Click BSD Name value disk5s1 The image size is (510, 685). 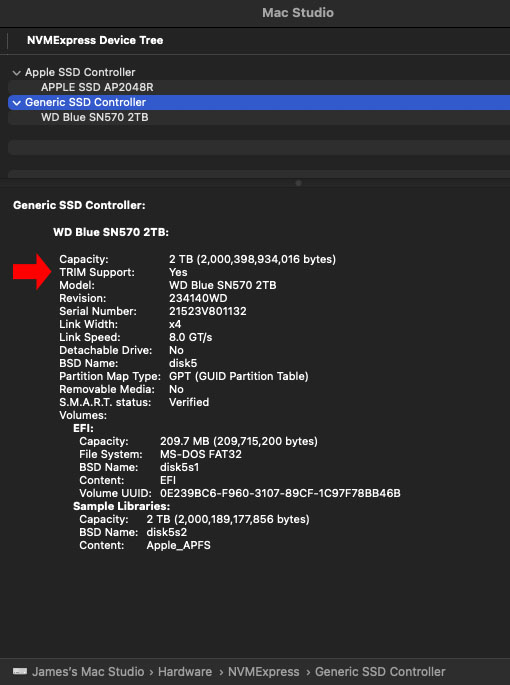(179, 467)
